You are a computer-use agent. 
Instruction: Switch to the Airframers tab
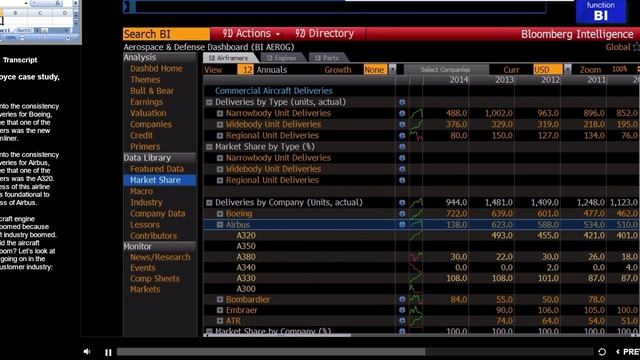[228, 58]
